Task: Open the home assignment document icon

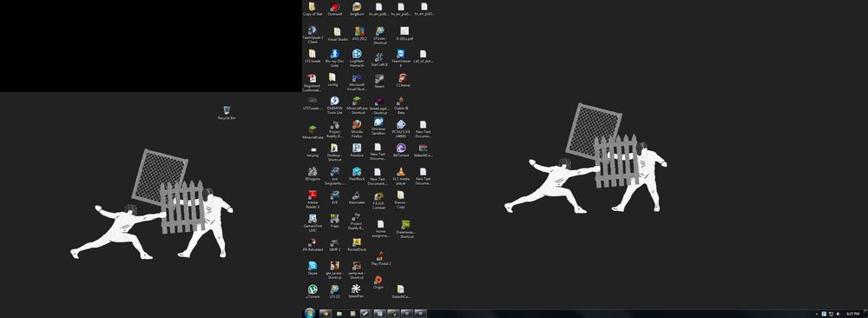Action: tap(380, 229)
